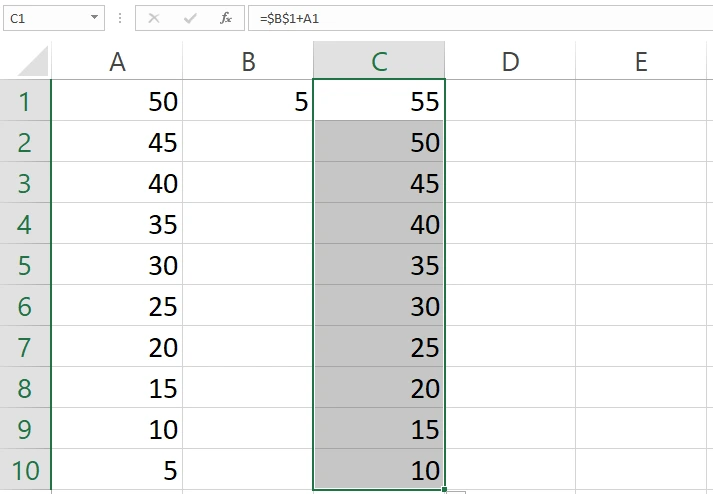
Task: Click cell A5 with value 30
Action: (117, 264)
